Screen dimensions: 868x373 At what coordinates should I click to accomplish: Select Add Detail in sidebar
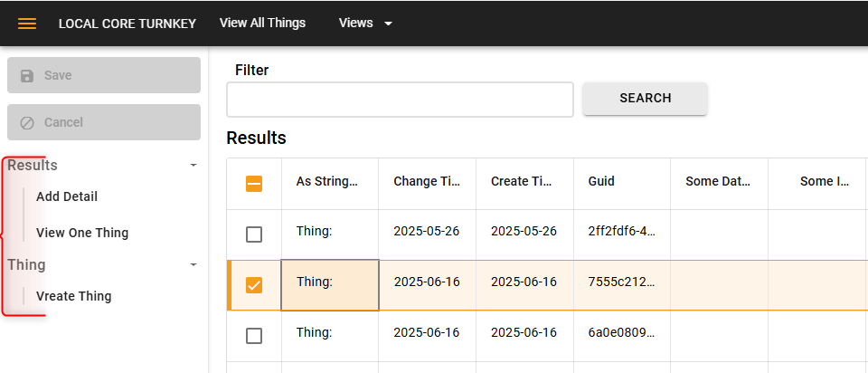[x=67, y=196]
